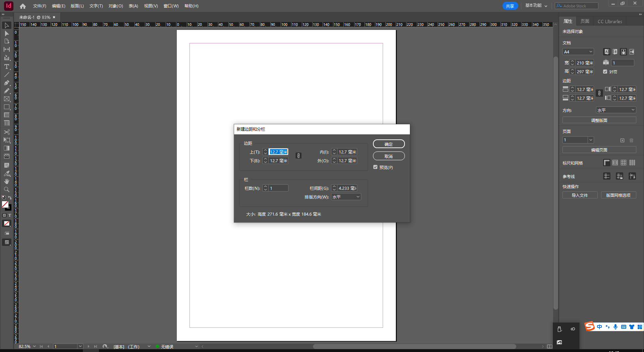Screen dimensions: 644x352
Task: Open the [基本] (工作) profile dropdown arrow
Action: coord(149,346)
